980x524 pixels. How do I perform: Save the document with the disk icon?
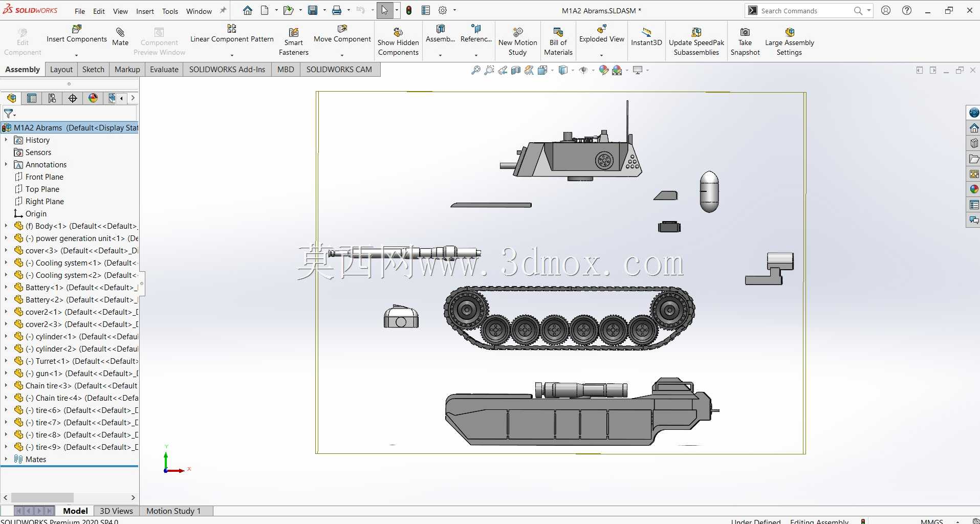[x=313, y=10]
